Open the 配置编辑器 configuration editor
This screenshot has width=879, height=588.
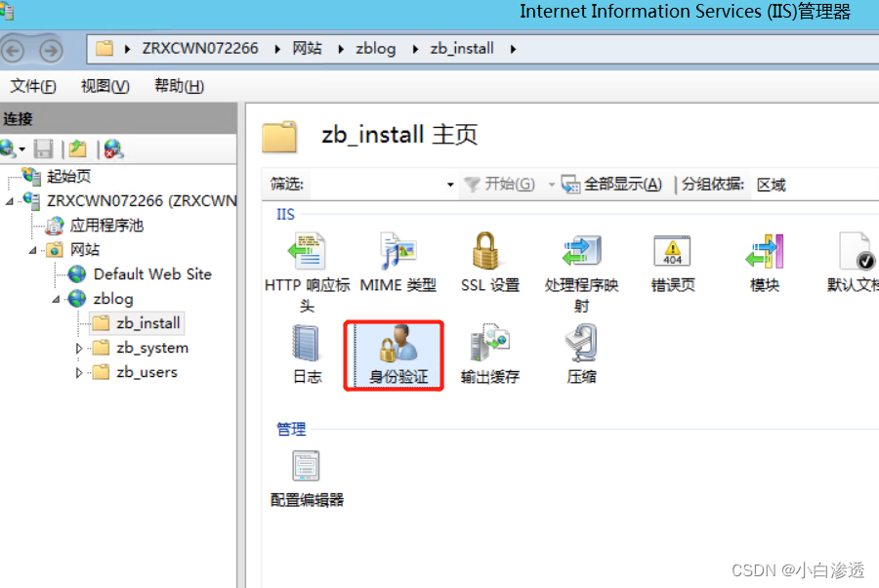click(x=307, y=480)
